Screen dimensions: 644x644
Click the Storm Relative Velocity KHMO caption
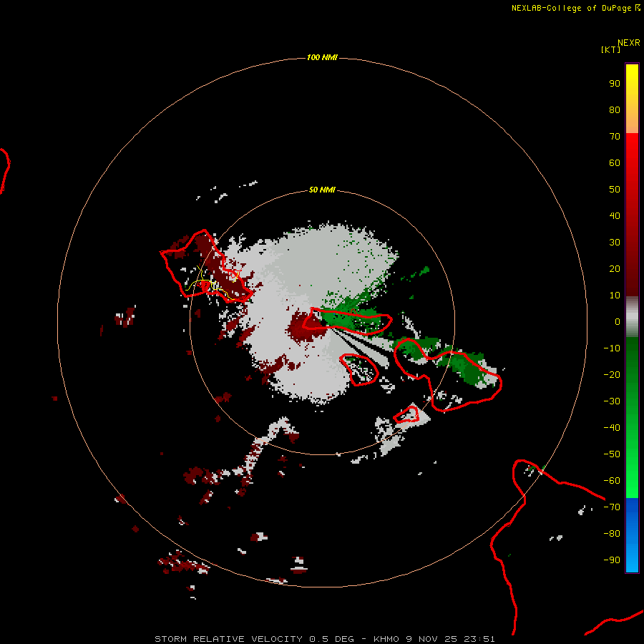(x=324, y=639)
